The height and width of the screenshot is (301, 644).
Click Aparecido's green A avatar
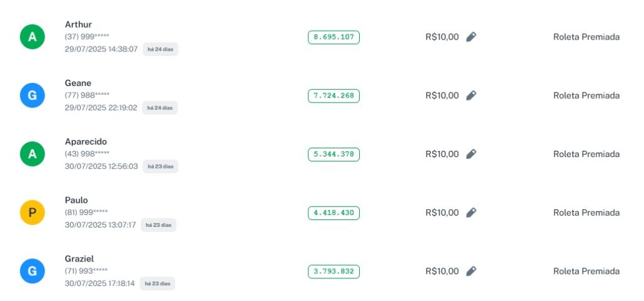click(x=32, y=154)
